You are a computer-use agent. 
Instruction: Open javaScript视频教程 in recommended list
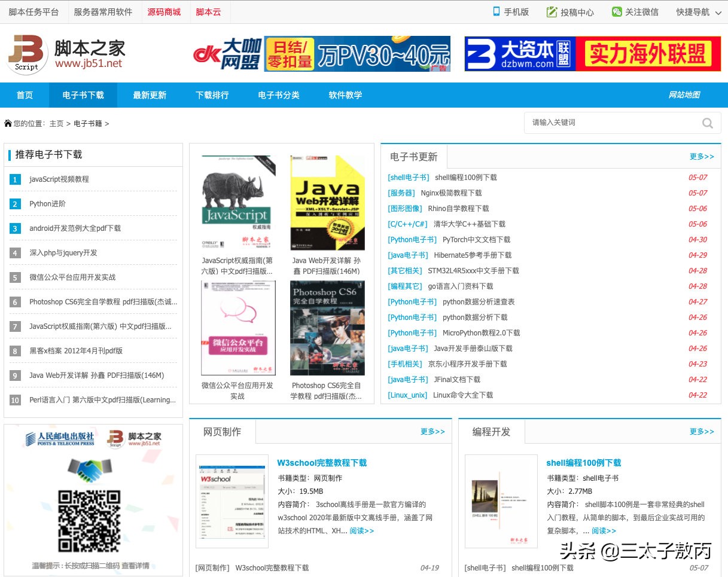point(59,179)
